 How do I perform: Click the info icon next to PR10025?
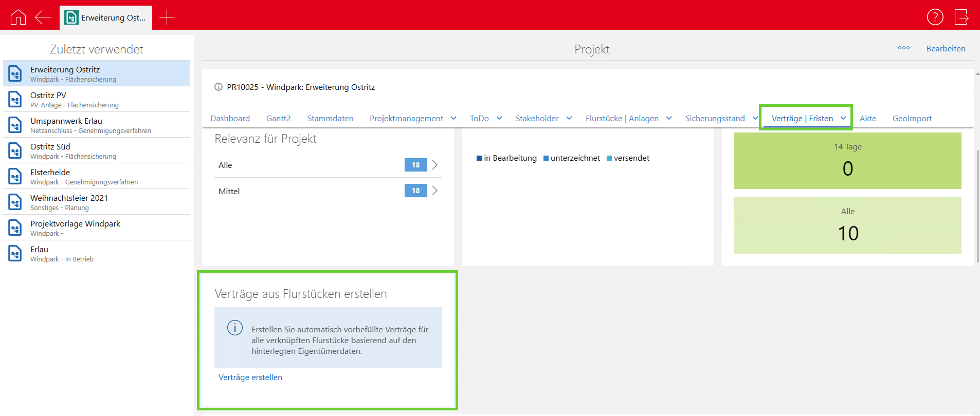[219, 87]
